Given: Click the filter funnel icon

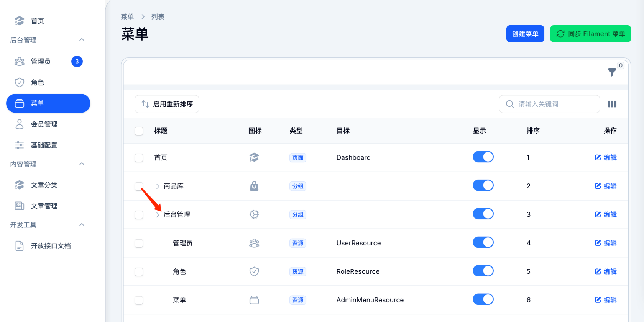Looking at the screenshot, I should [x=612, y=72].
